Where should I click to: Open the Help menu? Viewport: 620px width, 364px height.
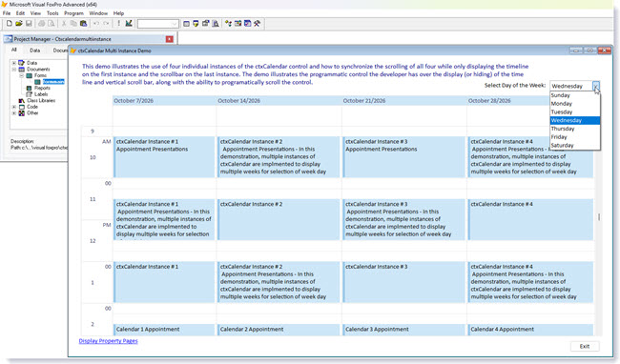[118, 13]
